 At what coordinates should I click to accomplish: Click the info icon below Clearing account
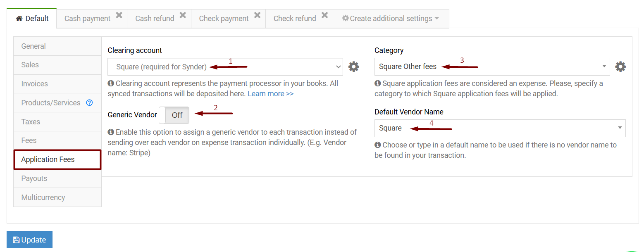[111, 83]
